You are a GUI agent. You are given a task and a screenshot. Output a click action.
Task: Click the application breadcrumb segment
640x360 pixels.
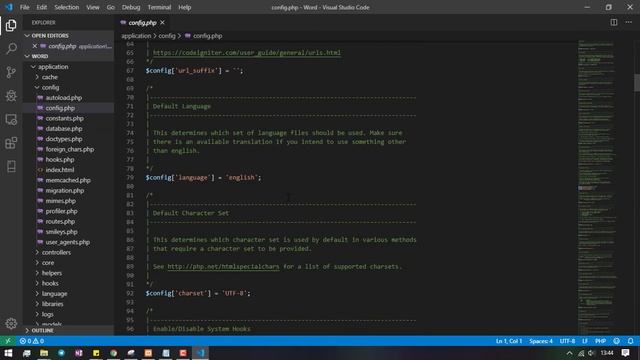136,36
